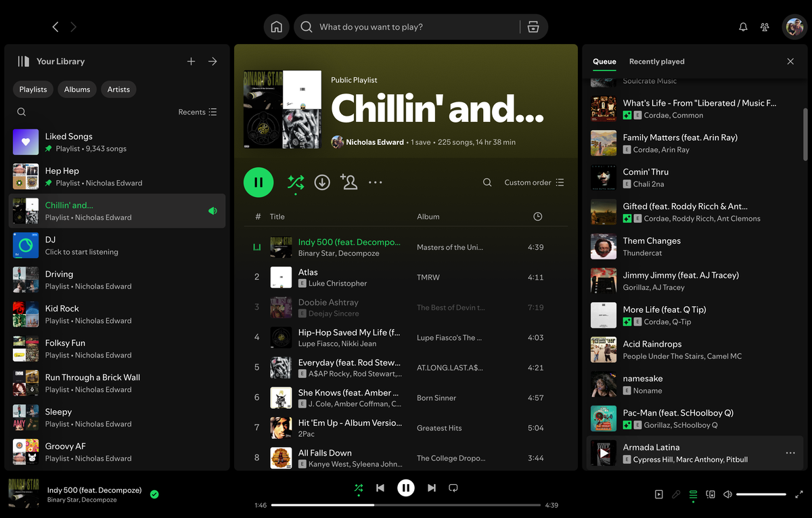Click the Browse icon in search bar
The image size is (812, 518).
point(533,27)
